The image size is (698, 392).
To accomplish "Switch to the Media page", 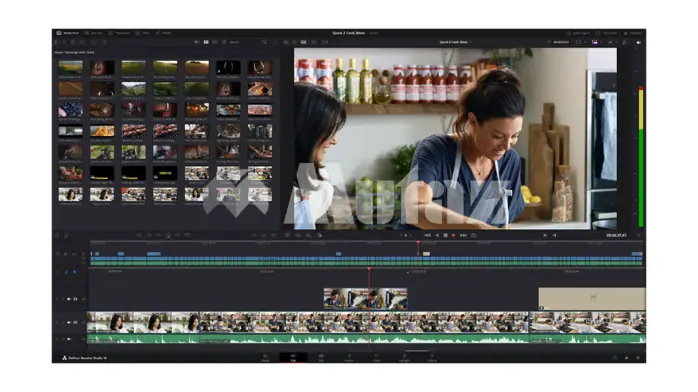I will [x=265, y=357].
